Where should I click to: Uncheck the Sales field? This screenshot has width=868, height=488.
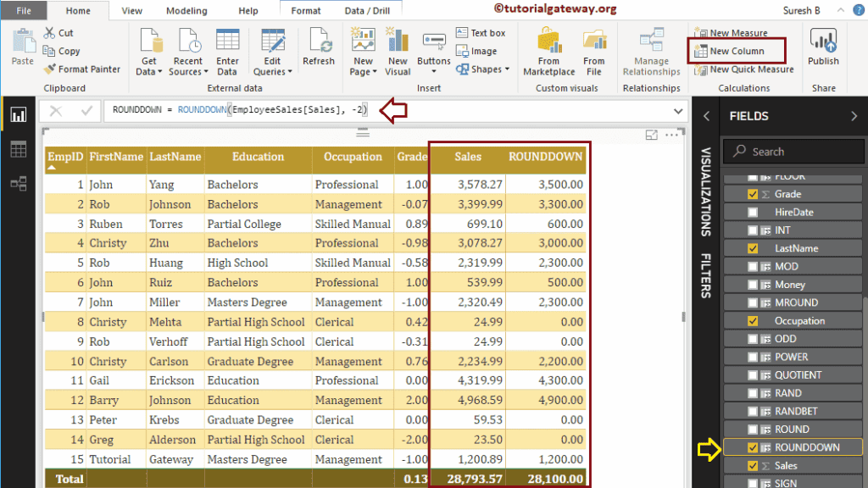[751, 465]
